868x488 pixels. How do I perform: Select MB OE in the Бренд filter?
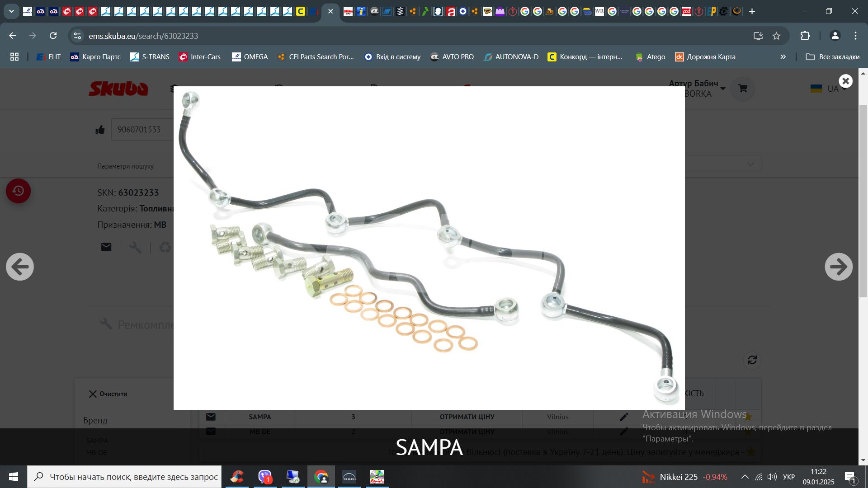click(x=96, y=452)
